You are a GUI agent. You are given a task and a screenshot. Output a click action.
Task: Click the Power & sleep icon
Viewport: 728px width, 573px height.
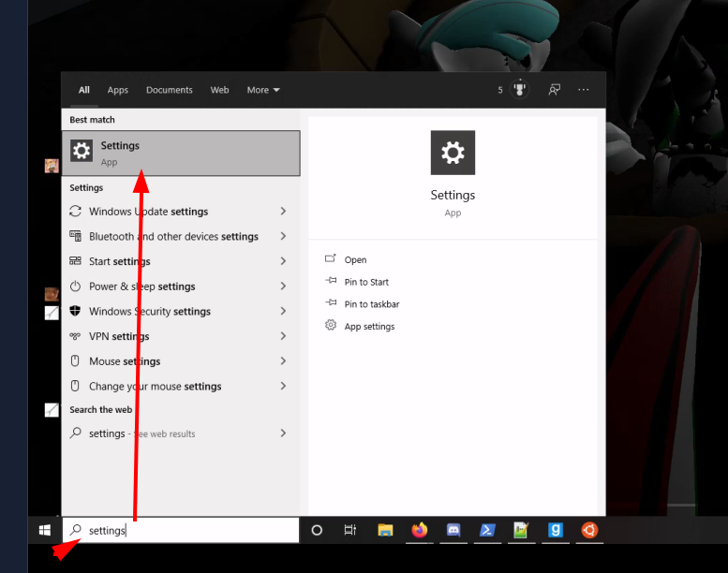[75, 286]
